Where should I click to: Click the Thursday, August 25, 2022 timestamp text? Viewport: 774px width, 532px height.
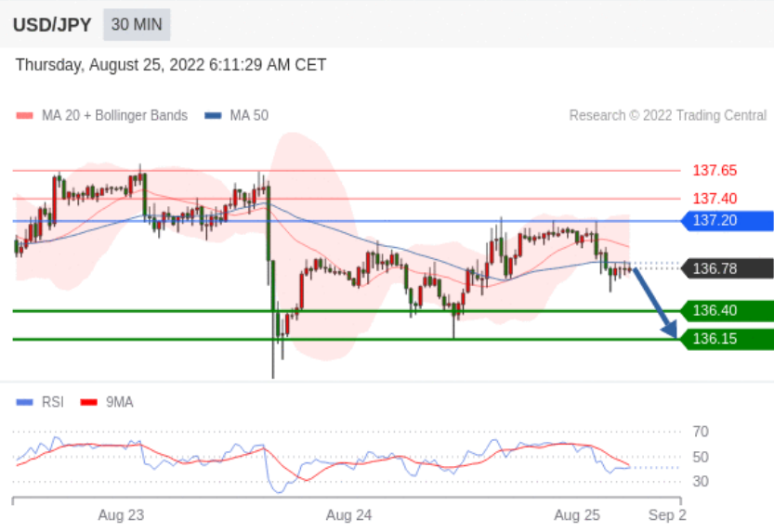(x=171, y=65)
